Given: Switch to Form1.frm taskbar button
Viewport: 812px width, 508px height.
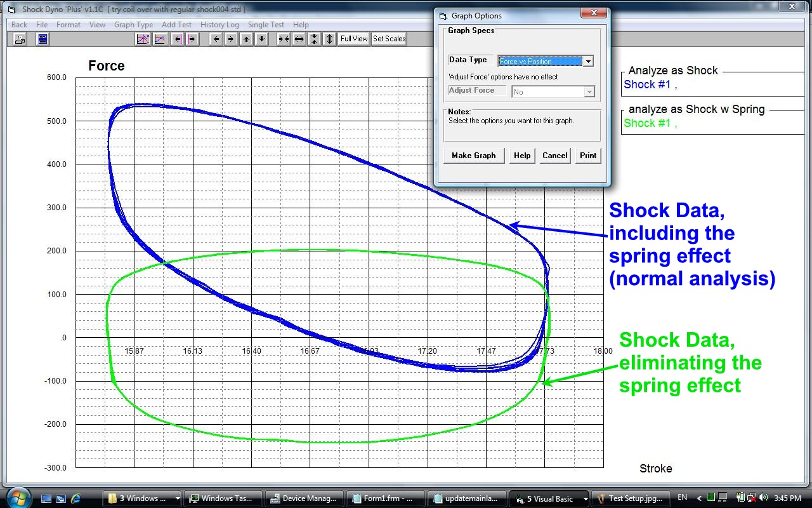Looking at the screenshot, I should point(386,498).
